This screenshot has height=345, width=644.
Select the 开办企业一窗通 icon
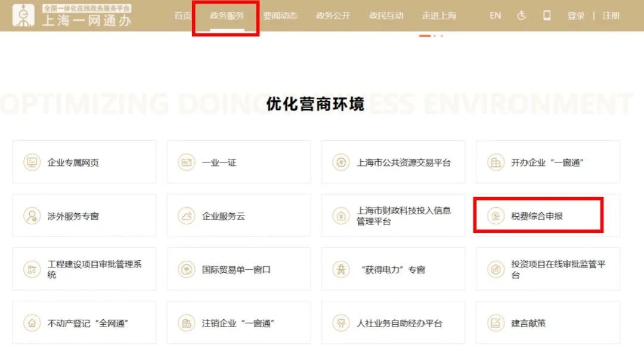496,162
